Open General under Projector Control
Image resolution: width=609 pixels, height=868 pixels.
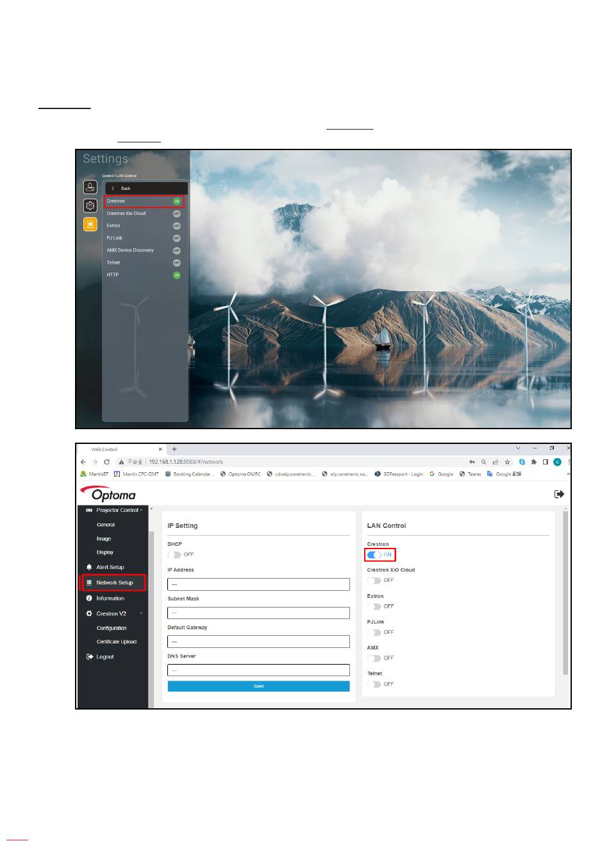pos(106,525)
